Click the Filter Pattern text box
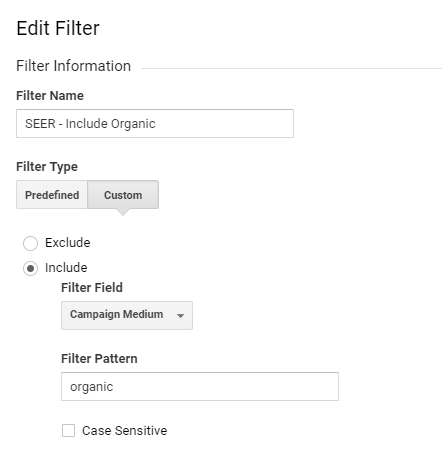 (x=200, y=386)
